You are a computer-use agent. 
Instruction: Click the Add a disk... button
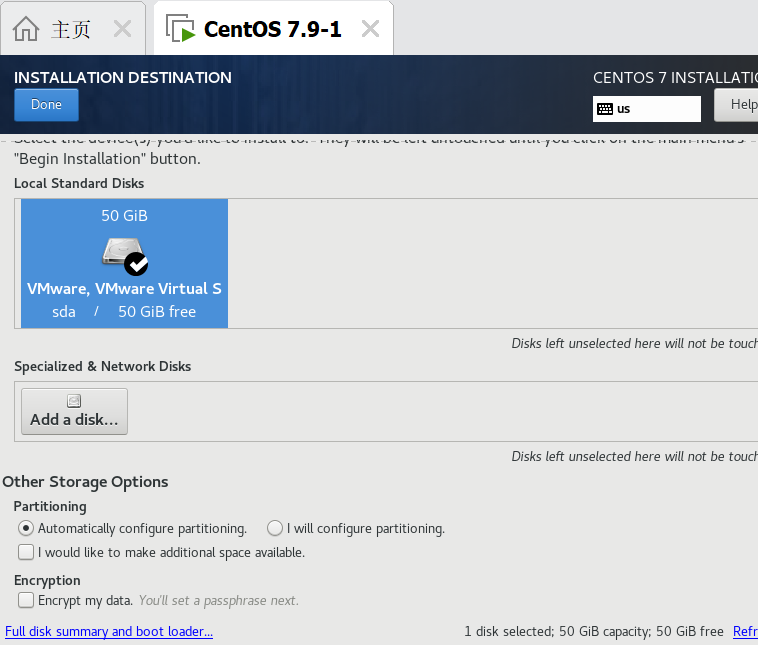click(74, 411)
